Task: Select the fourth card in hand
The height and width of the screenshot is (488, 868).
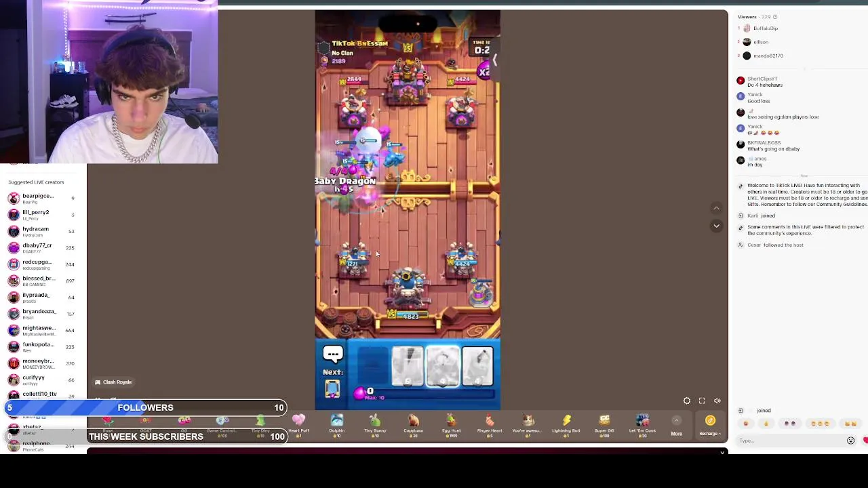Action: [477, 367]
